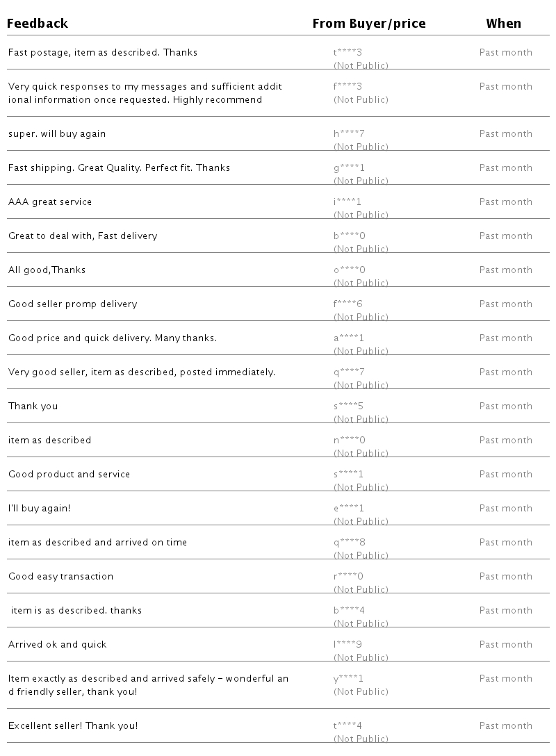Click buyer s****5 username
Image resolution: width=556 pixels, height=756 pixels.
pyautogui.click(x=349, y=406)
